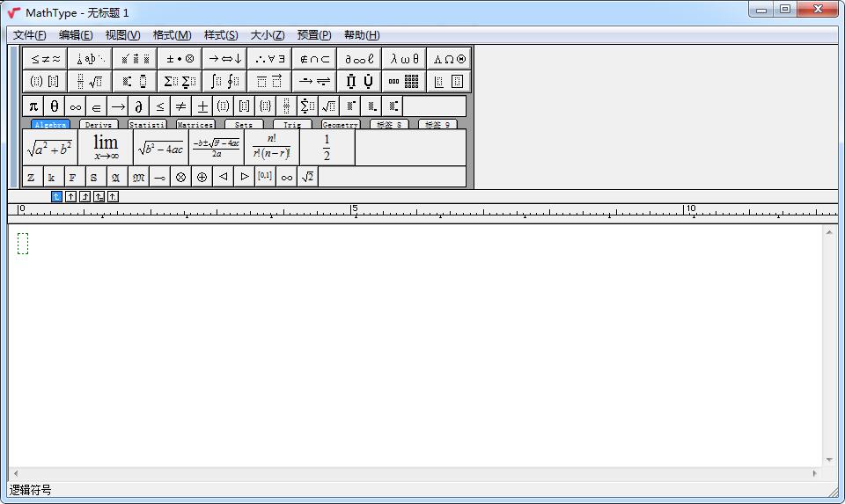Insert the theta symbol from small bar
845x504 pixels.
[55, 106]
